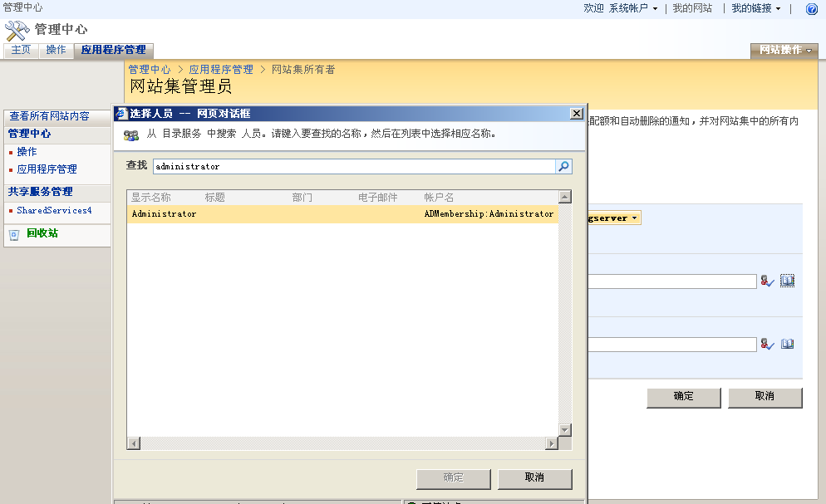826x504 pixels.
Task: Open 操作 link in left navigation
Action: 27,151
